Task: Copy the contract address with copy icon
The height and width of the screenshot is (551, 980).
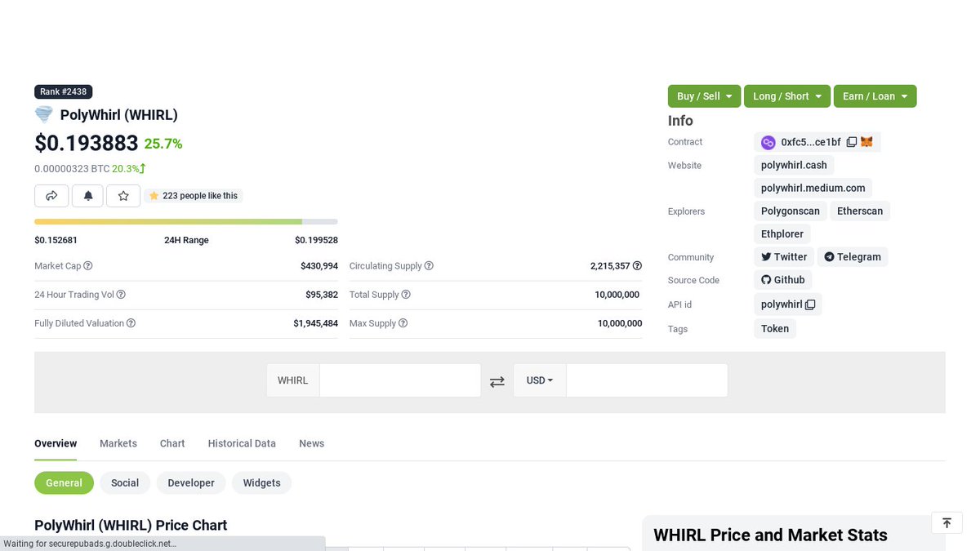Action: [x=851, y=142]
